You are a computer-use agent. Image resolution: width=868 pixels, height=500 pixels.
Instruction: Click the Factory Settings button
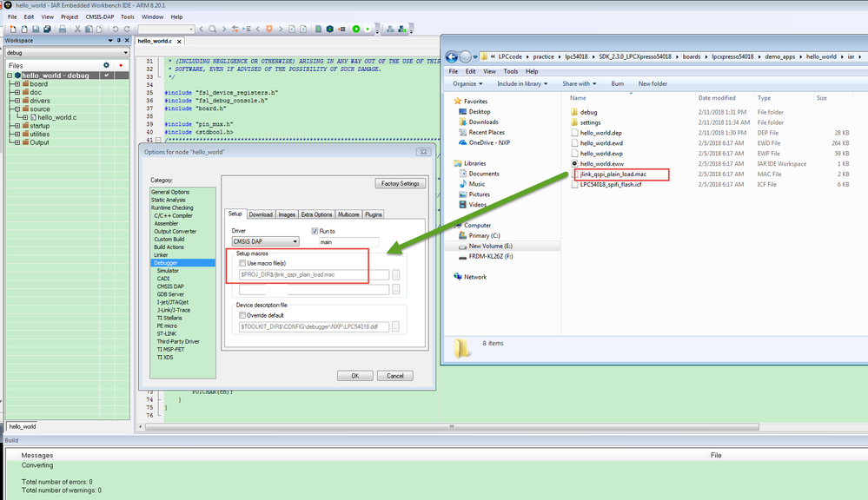pyautogui.click(x=401, y=183)
